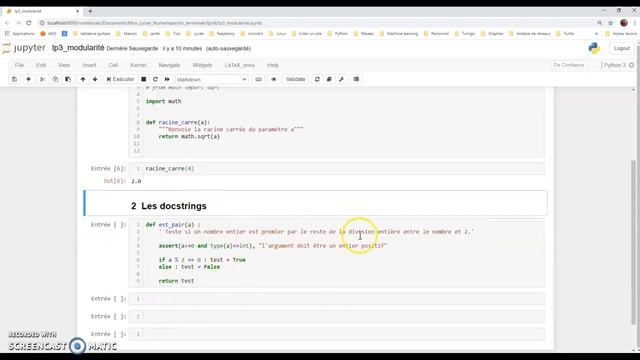This screenshot has height=360, width=640.
Task: Open the command palette keyboard icon
Action: (258, 79)
